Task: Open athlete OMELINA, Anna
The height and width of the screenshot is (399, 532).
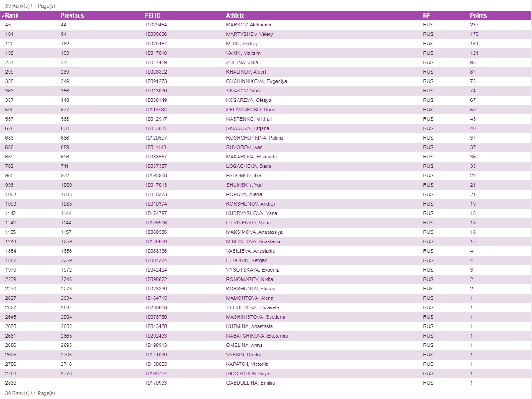Action: coord(244,346)
